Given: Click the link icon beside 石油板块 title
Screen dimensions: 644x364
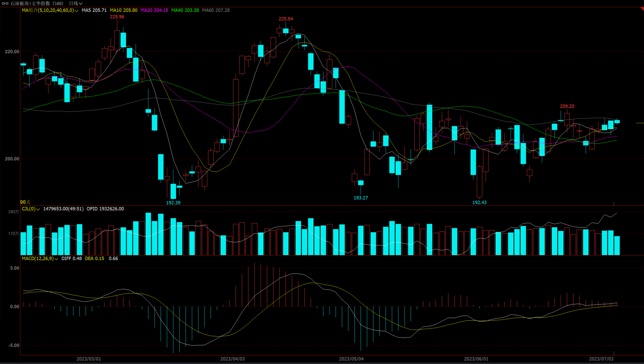Looking at the screenshot, I should coord(5,4).
